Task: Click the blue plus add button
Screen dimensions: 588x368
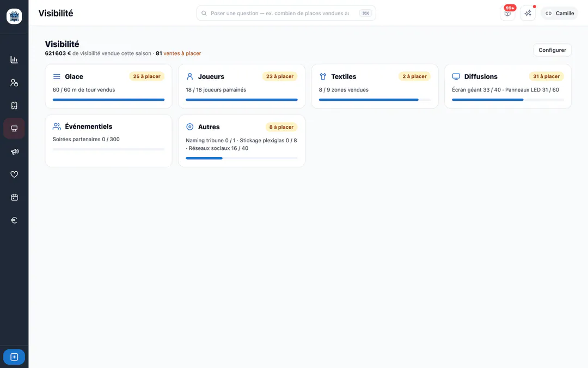Action: click(14, 357)
